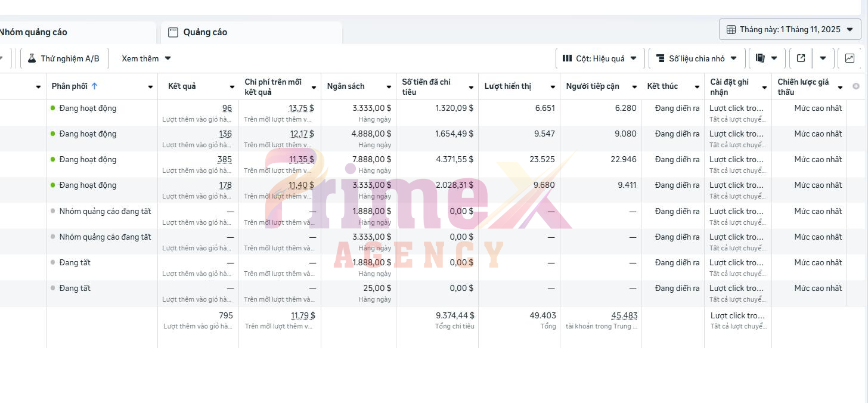The width and height of the screenshot is (868, 403).
Task: Click the flask icon for Thử nghiệm A/B
Action: pos(32,58)
